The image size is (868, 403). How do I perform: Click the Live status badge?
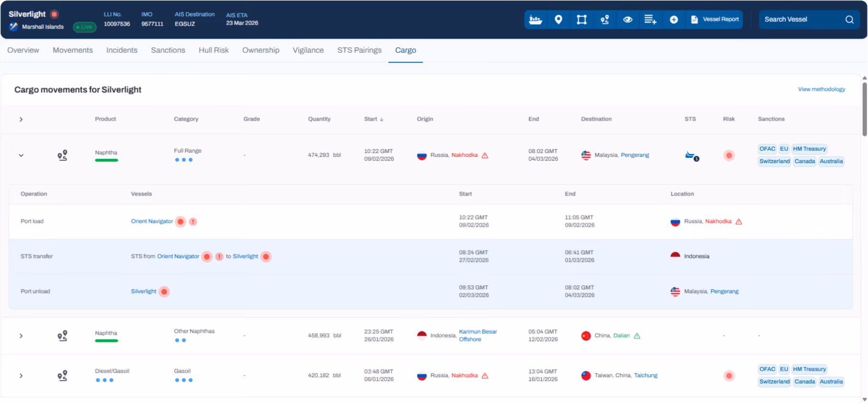pos(85,27)
